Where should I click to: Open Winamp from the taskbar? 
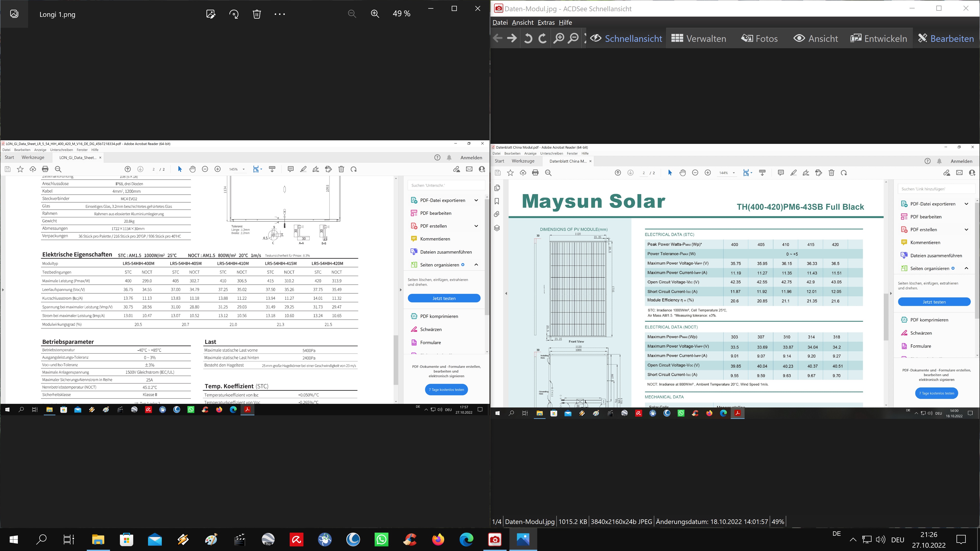(183, 539)
